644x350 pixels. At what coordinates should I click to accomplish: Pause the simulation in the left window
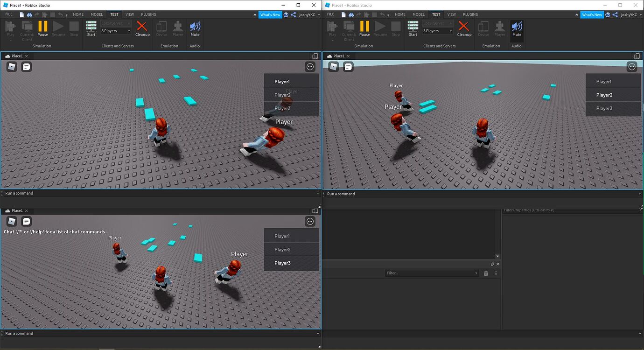pos(42,28)
